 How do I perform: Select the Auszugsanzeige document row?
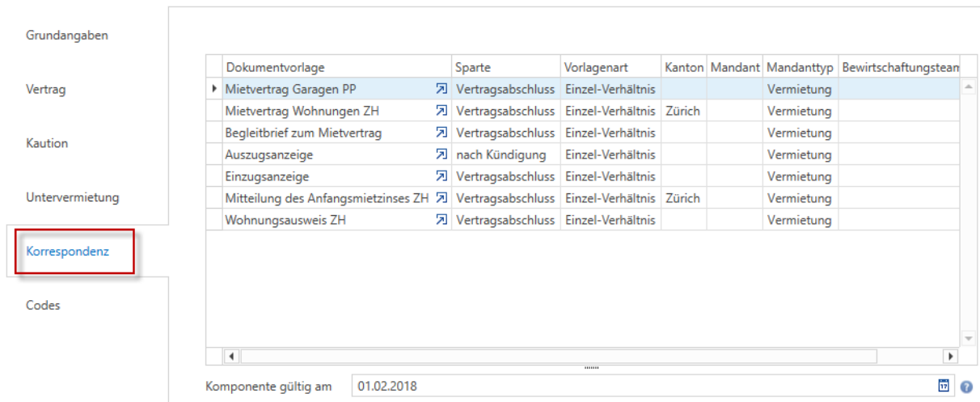pos(582,154)
